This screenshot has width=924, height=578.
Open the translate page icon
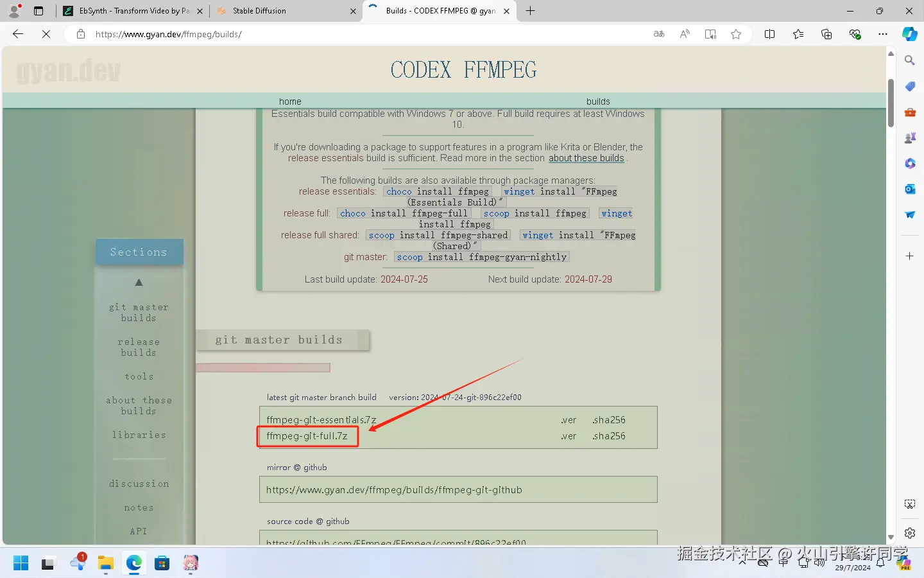(x=659, y=34)
